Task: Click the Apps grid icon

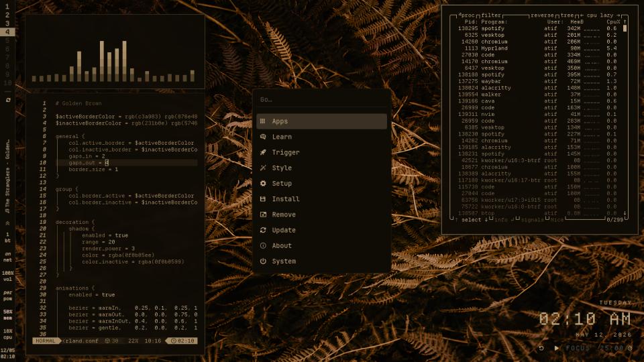Action: (x=263, y=121)
